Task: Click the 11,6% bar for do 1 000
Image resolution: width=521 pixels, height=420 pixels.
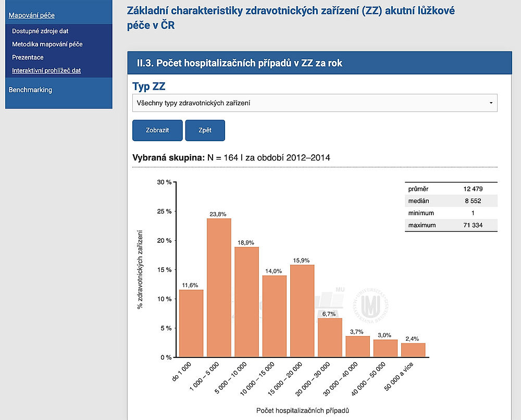Action: pos(191,323)
